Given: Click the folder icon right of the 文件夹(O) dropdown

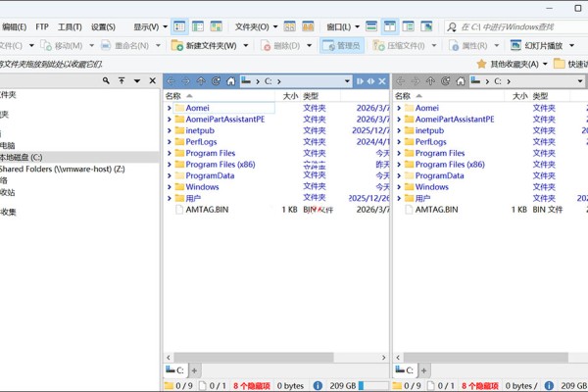Looking at the screenshot, I should (289, 26).
